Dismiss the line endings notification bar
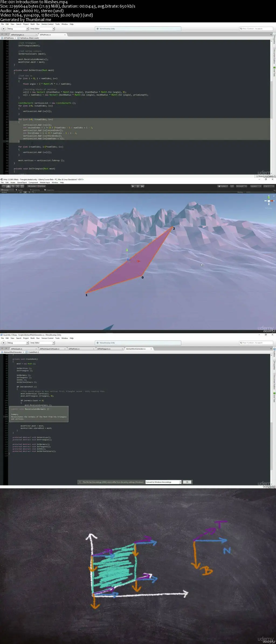This screenshot has height=644, width=276. [x=80, y=482]
